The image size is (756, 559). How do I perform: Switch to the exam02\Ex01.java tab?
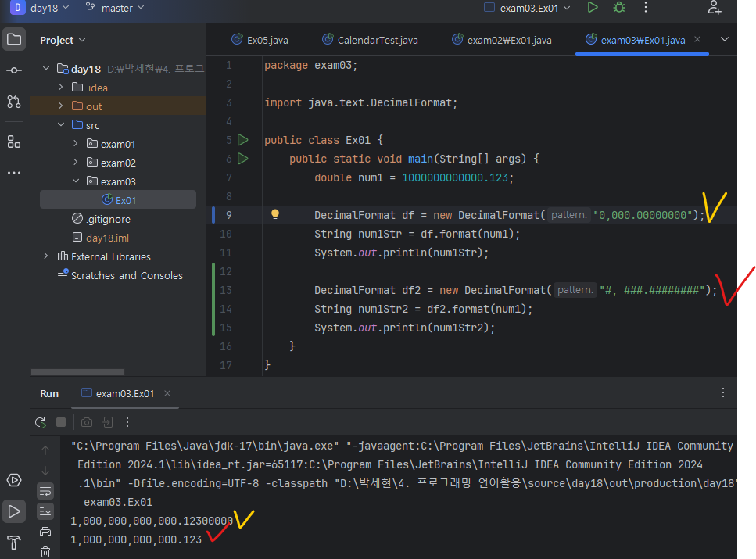(501, 40)
